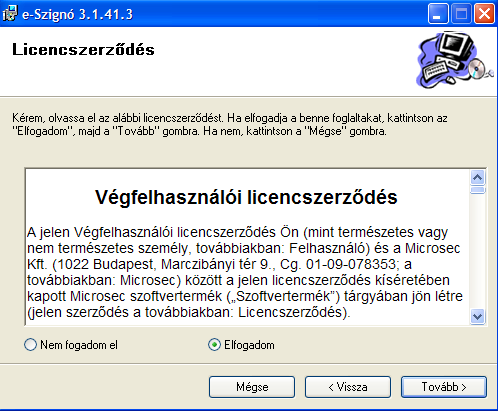Click the "Végfelhasználói licencszerződés" heading
The width and height of the screenshot is (498, 411).
coord(246,197)
